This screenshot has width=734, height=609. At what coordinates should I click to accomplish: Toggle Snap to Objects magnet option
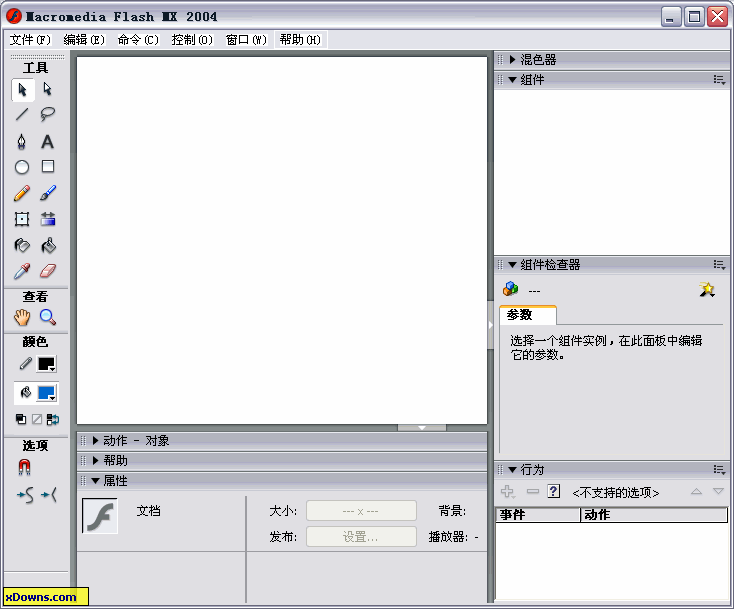tap(24, 467)
